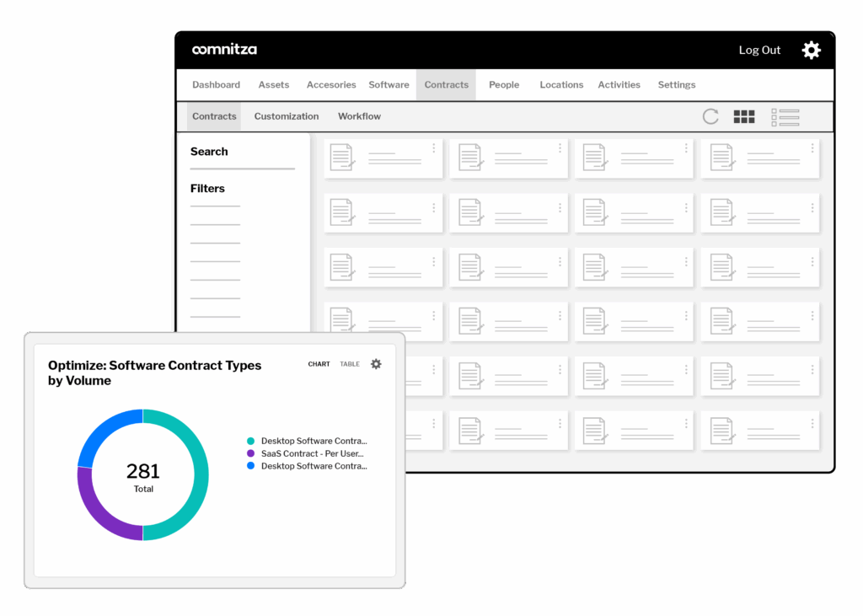Switch the chart widget to TABLE view
The width and height of the screenshot is (863, 616).
click(x=350, y=364)
